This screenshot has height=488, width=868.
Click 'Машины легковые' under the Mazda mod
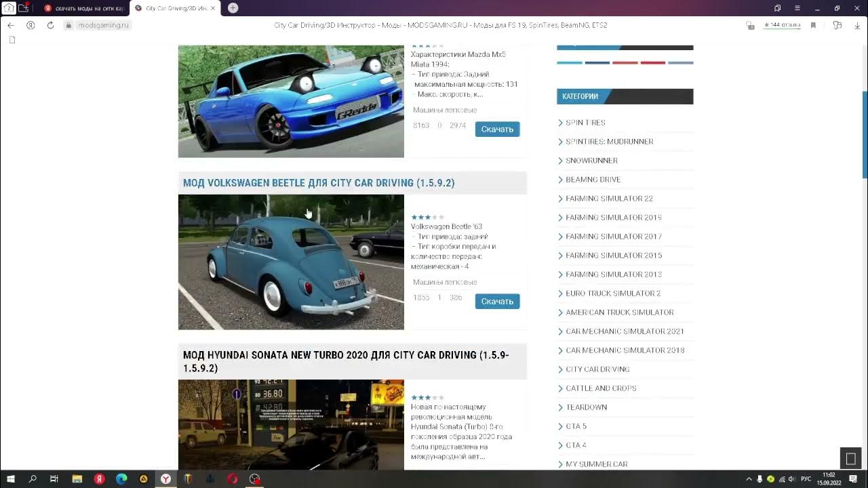[445, 110]
